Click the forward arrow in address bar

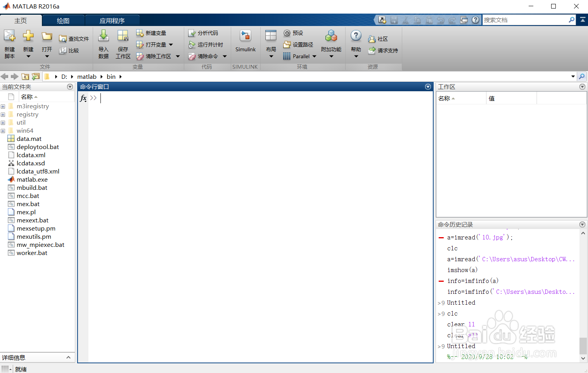(14, 76)
